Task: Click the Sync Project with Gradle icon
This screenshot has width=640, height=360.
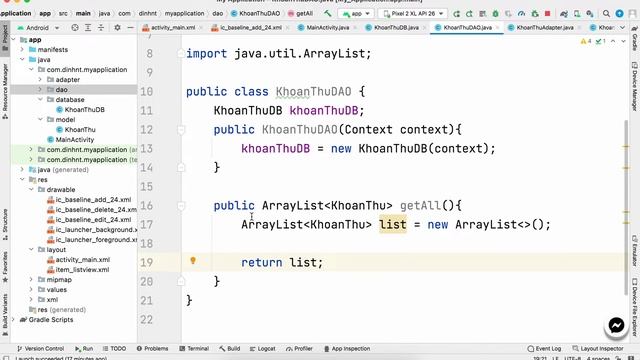Action: point(564,13)
